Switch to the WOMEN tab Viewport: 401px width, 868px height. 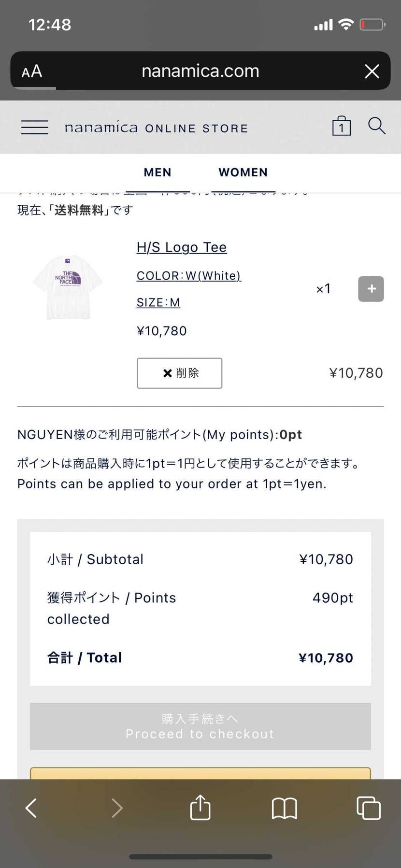[243, 172]
